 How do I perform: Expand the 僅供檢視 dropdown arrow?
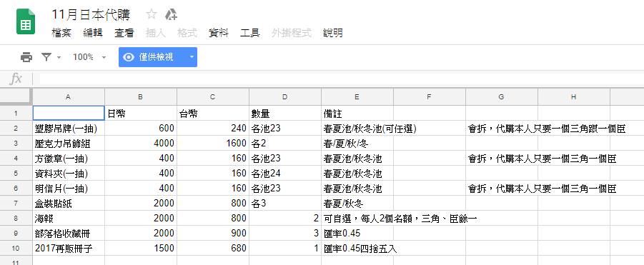(192, 57)
